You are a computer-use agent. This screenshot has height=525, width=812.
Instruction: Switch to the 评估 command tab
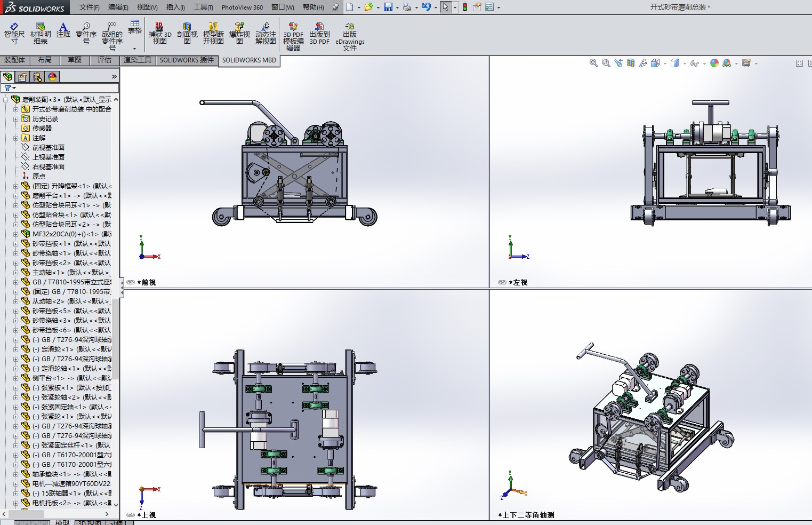click(104, 60)
